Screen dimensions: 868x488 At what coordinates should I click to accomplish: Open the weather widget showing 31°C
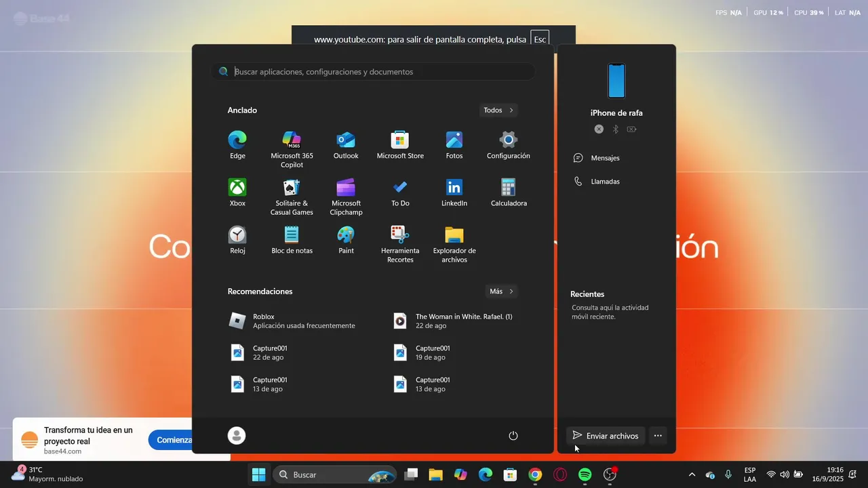tap(47, 474)
